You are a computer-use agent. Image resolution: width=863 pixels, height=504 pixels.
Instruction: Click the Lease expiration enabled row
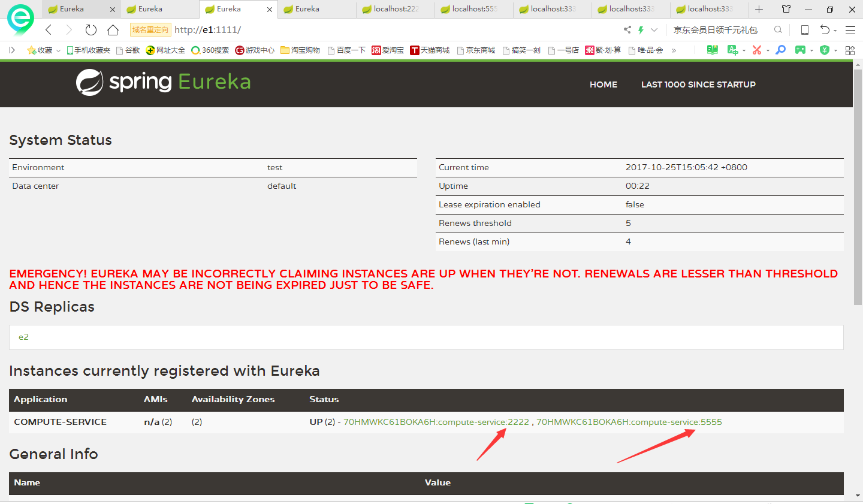point(639,205)
